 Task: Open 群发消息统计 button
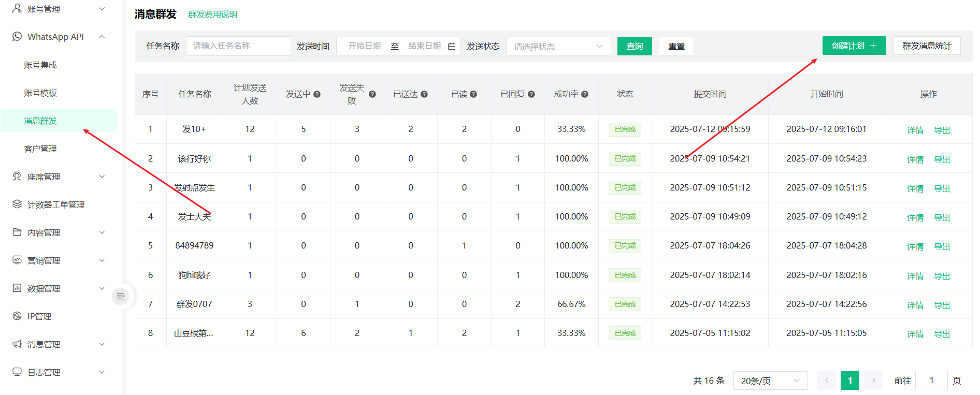pos(927,46)
